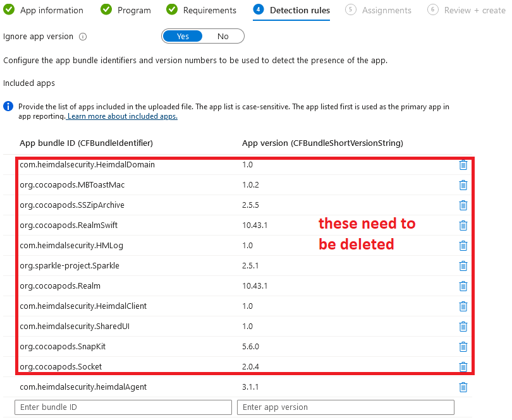Click the App version column header
Image resolution: width=512 pixels, height=420 pixels.
click(322, 143)
